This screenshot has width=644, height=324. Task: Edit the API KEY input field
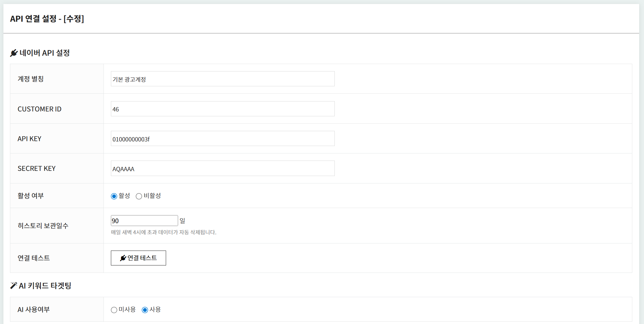(x=222, y=139)
